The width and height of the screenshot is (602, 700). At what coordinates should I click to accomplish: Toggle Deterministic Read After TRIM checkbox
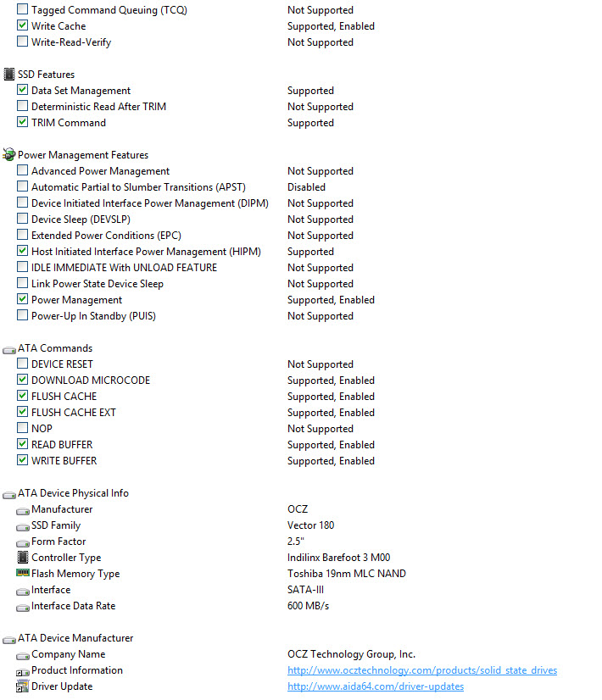click(22, 106)
